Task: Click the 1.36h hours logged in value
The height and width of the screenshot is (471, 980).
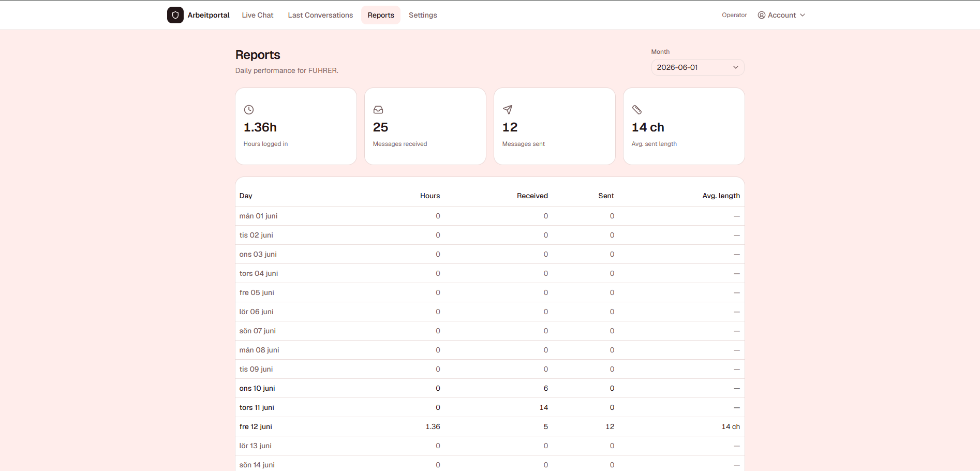Action: (x=260, y=127)
